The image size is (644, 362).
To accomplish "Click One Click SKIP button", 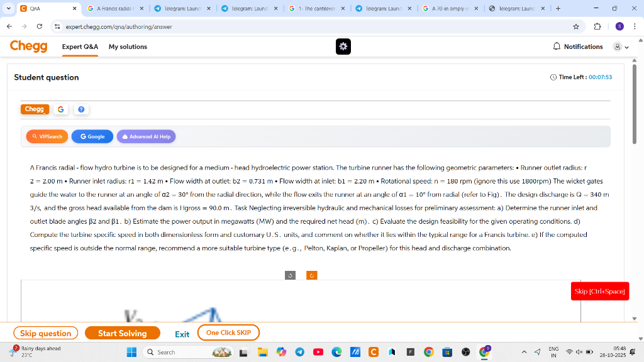I will [x=228, y=332].
